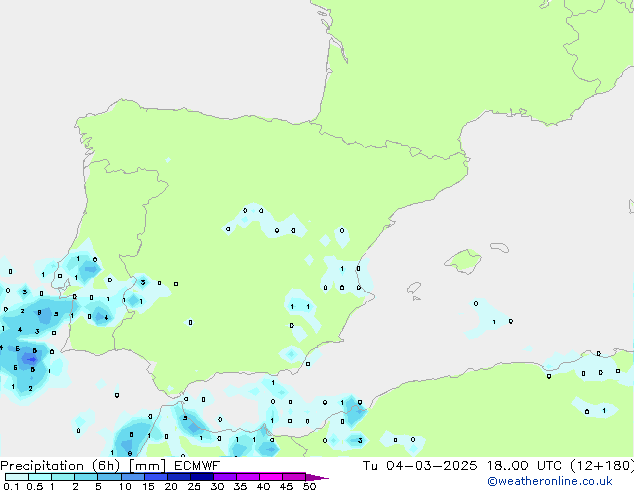
Task: Click legend color segment between 10 and 15
Action: (135, 477)
